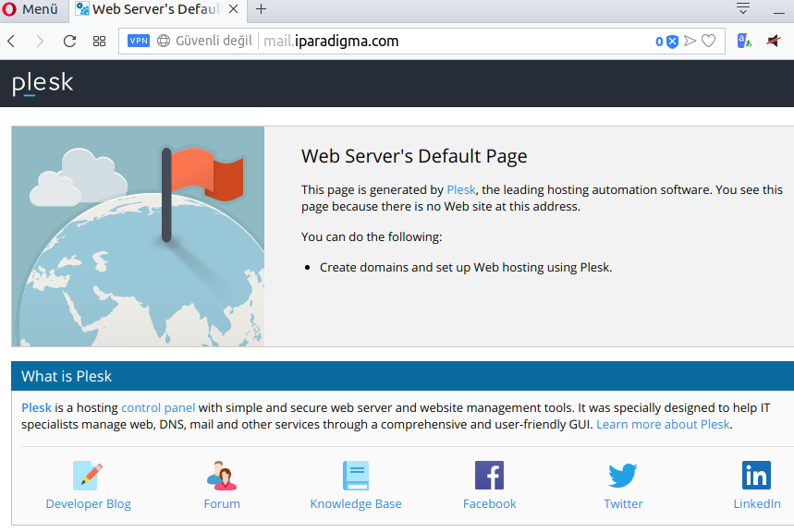Open the LinkedIn text link

pos(756,504)
